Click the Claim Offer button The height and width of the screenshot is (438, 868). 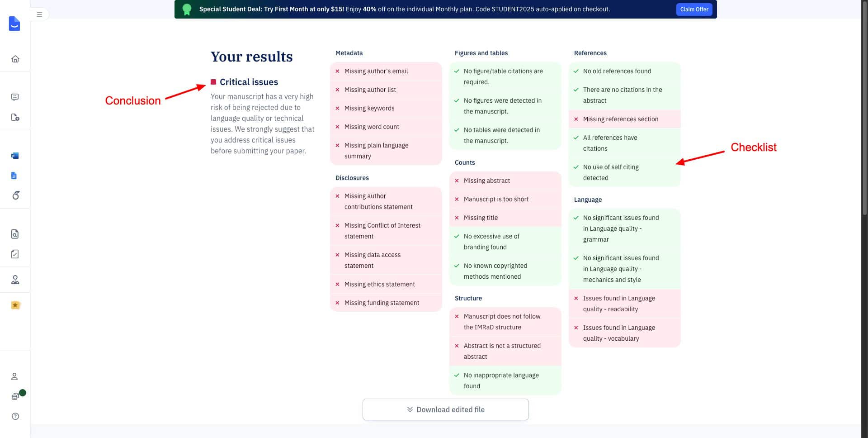(694, 10)
